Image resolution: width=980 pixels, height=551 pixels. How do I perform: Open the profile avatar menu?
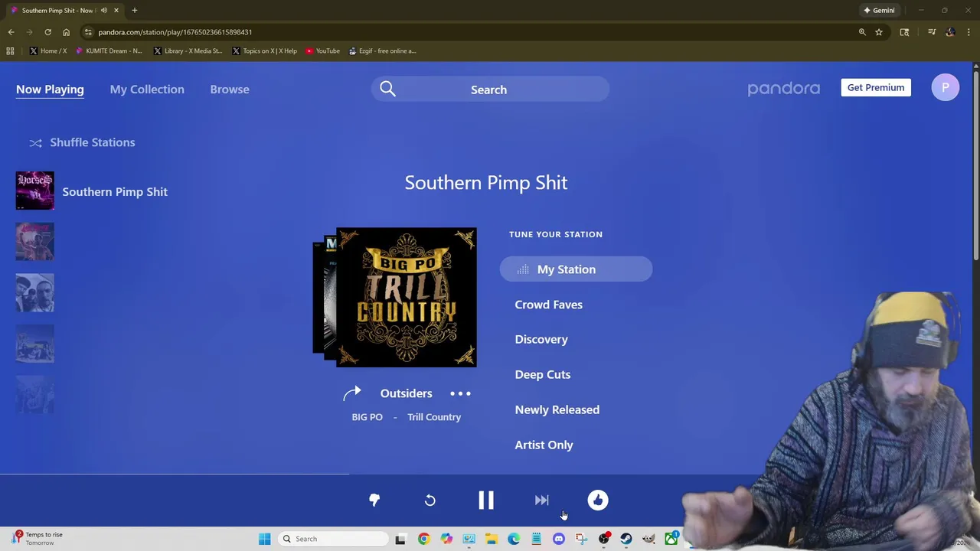[945, 87]
